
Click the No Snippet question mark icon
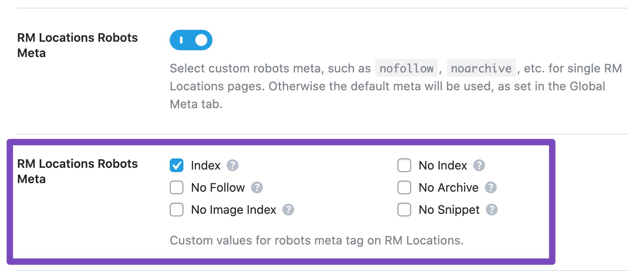493,210
